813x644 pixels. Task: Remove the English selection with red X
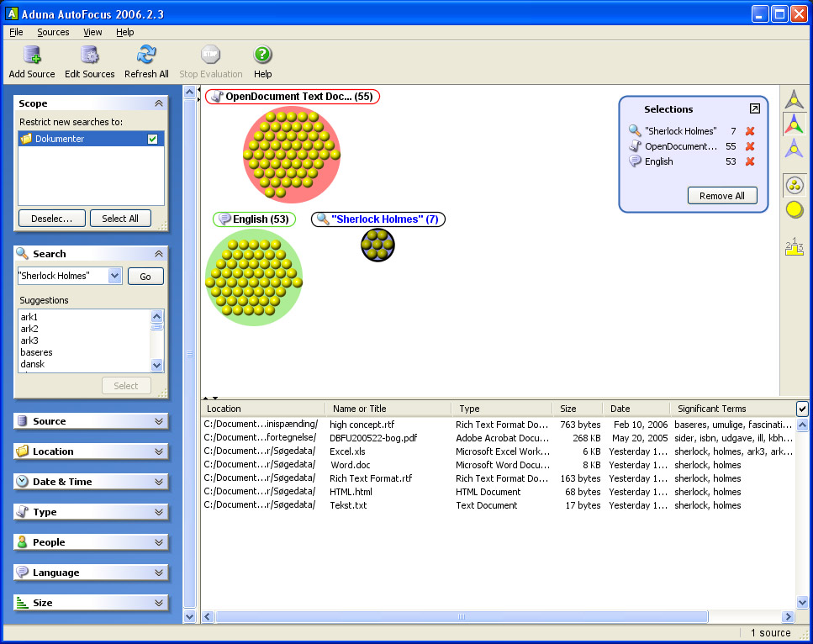coord(750,161)
